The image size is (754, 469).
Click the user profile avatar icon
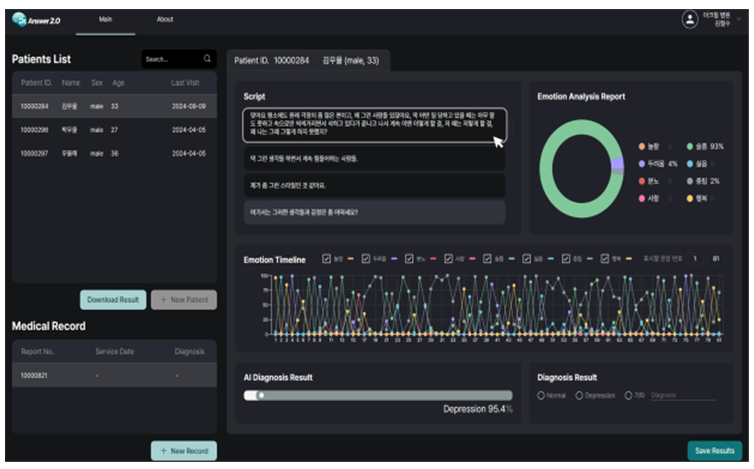click(x=689, y=19)
